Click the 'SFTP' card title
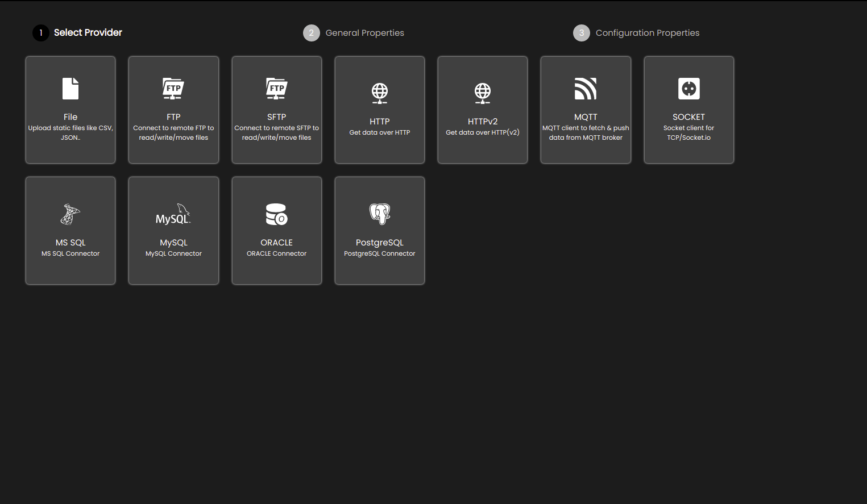 pos(277,117)
